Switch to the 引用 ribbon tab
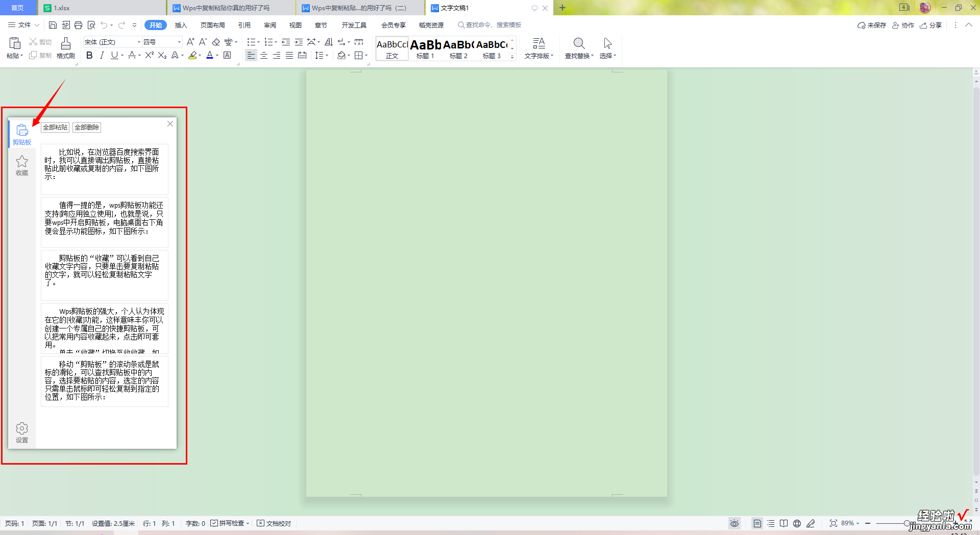The image size is (980, 535). [x=244, y=25]
